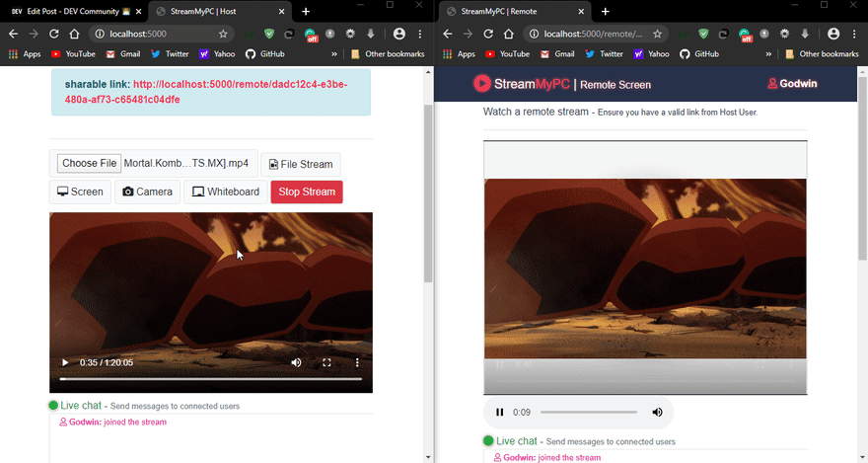Open Yahoo bookmark in left window
The width and height of the screenshot is (868, 463).
217,53
